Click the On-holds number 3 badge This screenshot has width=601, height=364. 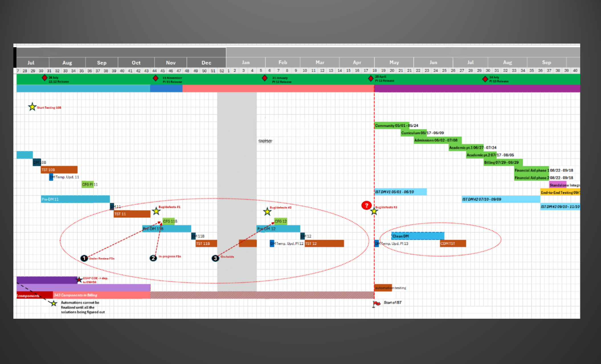215,258
